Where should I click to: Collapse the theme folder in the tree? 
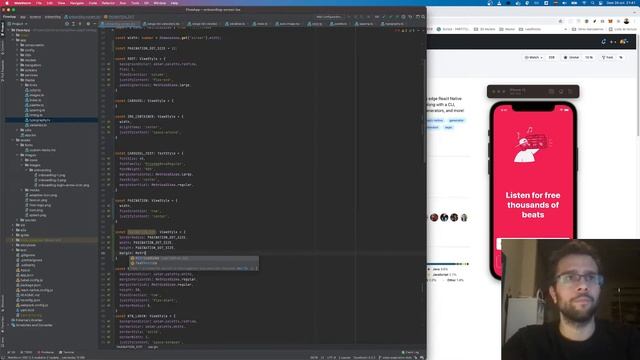[18, 80]
